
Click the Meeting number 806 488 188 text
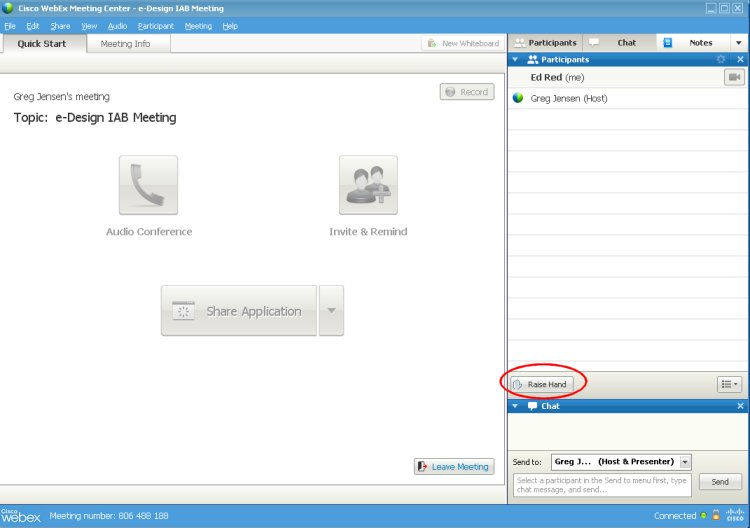pyautogui.click(x=109, y=516)
